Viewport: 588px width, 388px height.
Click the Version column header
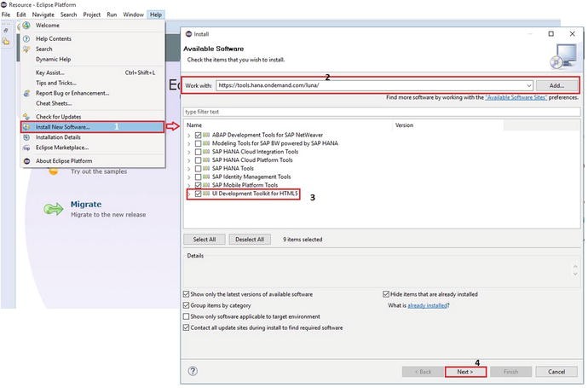tap(448, 125)
